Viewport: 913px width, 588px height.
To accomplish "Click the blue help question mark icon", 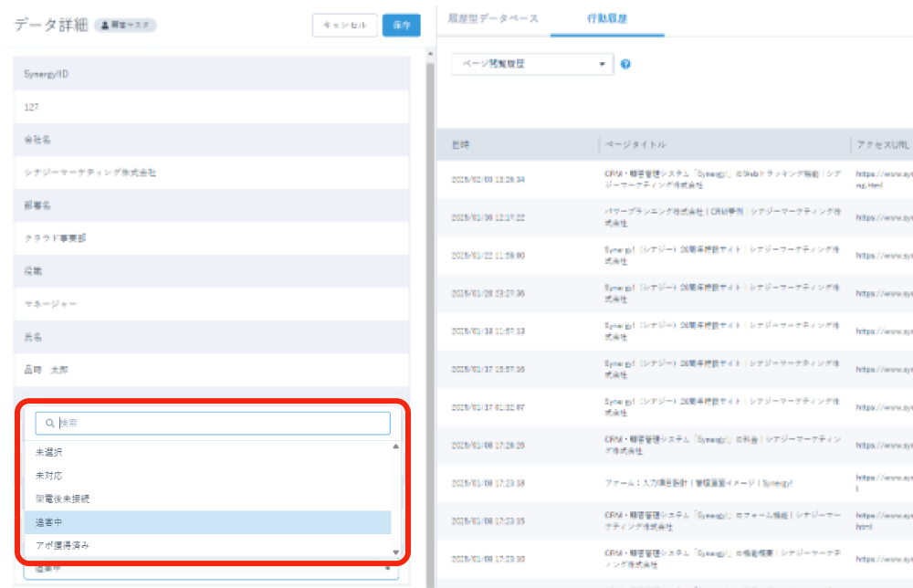I will point(625,65).
